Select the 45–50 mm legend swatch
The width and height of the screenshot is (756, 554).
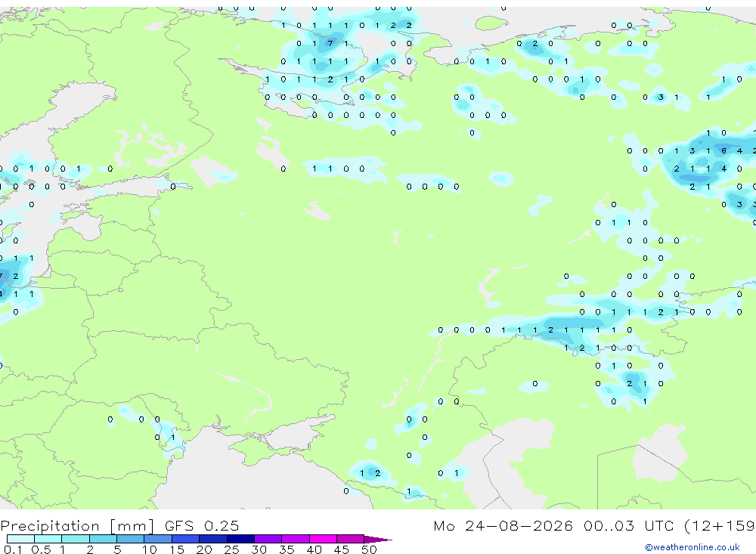pyautogui.click(x=351, y=539)
